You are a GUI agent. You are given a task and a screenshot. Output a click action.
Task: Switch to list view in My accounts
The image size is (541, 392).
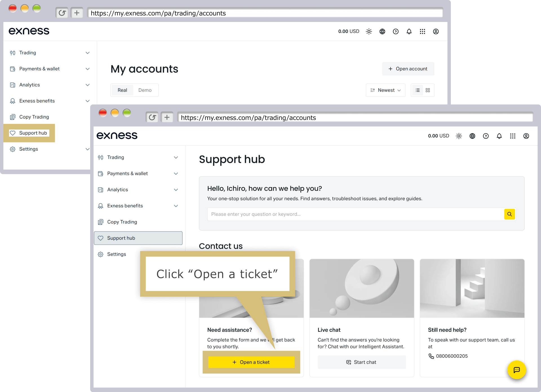tap(418, 90)
